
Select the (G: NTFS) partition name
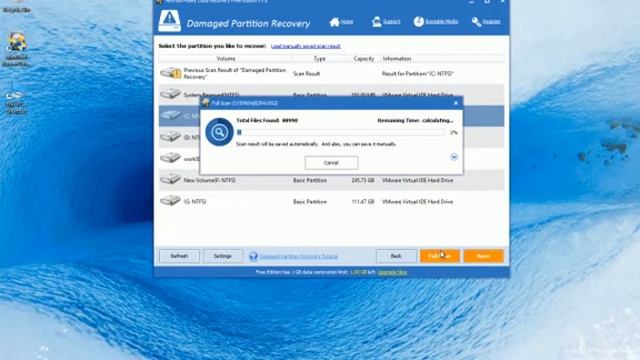[x=195, y=202]
